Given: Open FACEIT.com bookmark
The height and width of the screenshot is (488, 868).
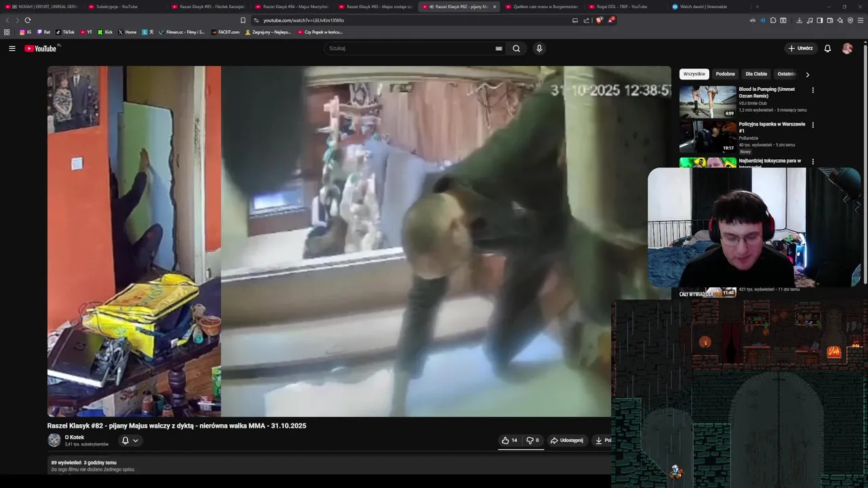Looking at the screenshot, I should coord(225,32).
